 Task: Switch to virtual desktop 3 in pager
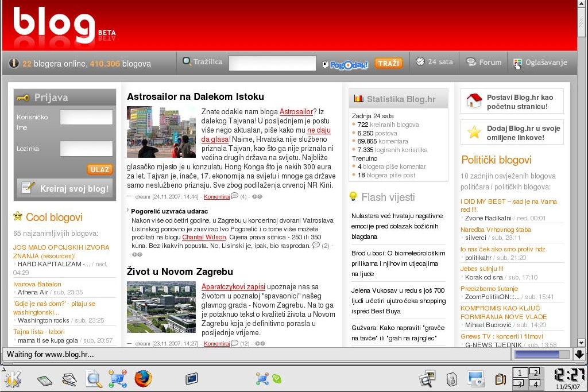(519, 384)
